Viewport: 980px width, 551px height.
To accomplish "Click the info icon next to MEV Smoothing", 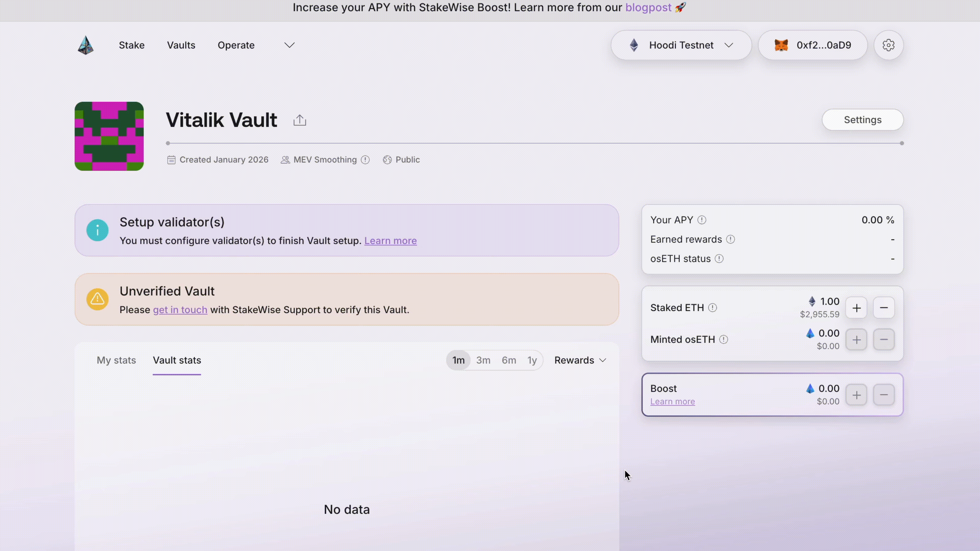I will [x=365, y=160].
